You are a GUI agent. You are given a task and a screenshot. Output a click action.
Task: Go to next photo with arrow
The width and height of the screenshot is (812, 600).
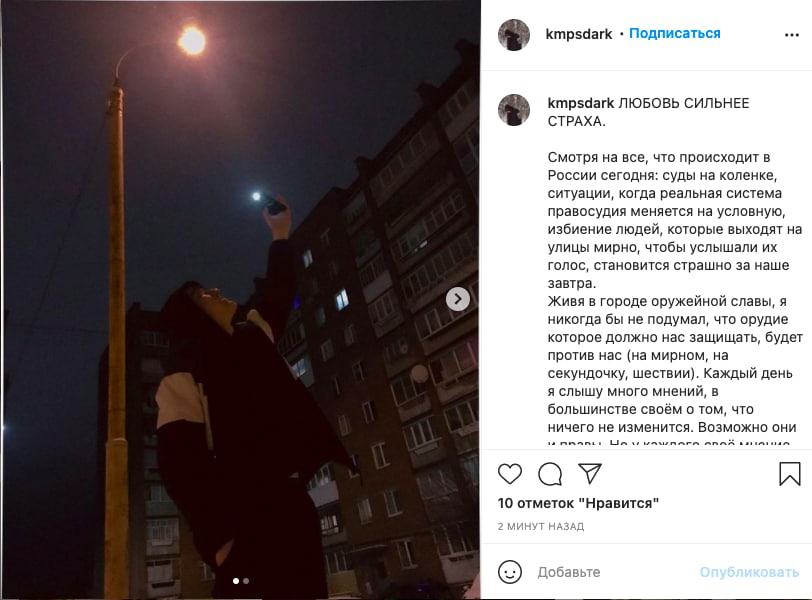[458, 299]
